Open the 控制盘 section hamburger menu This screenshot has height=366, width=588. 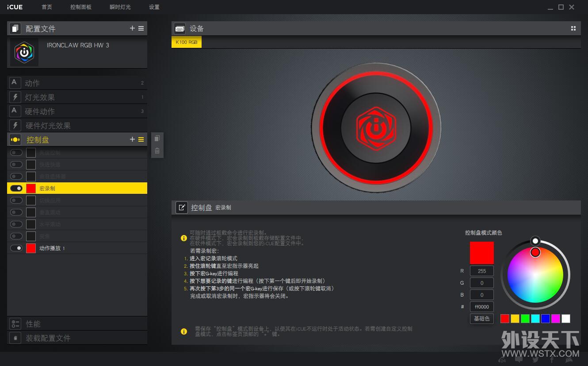tap(141, 139)
